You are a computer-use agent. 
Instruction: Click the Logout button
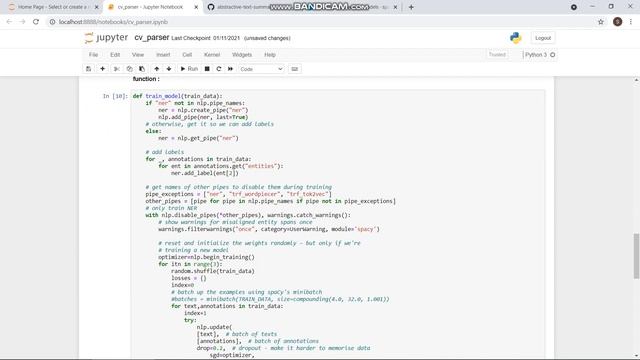pos(543,38)
